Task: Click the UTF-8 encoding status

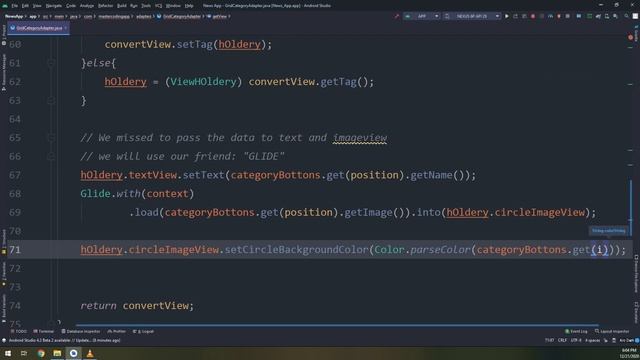Action: 576,340
